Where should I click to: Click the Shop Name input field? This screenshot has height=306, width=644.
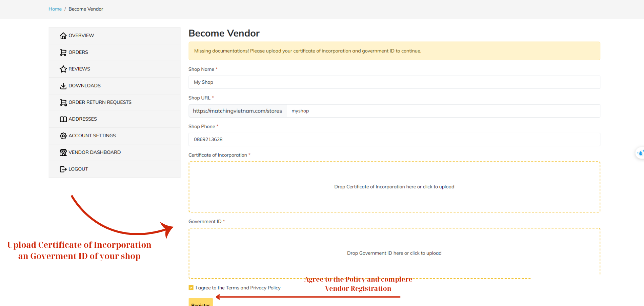tap(394, 82)
